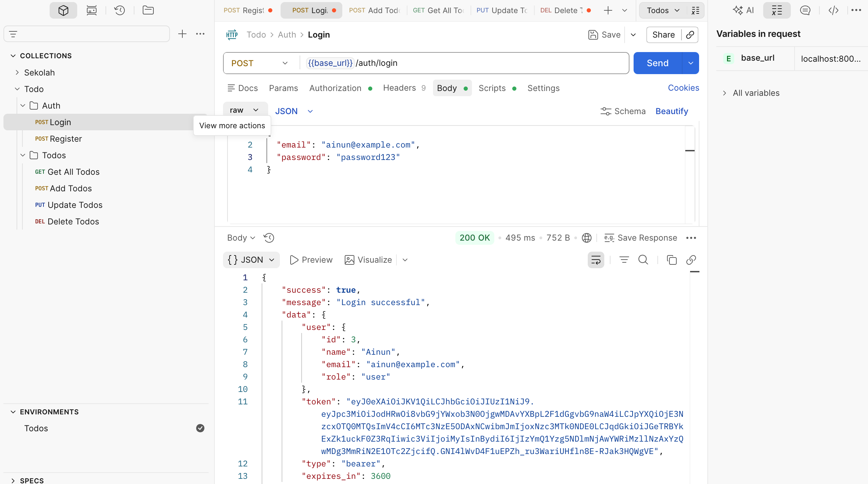This screenshot has height=484, width=868.
Task: Open the Authorization request tab
Action: (341, 88)
